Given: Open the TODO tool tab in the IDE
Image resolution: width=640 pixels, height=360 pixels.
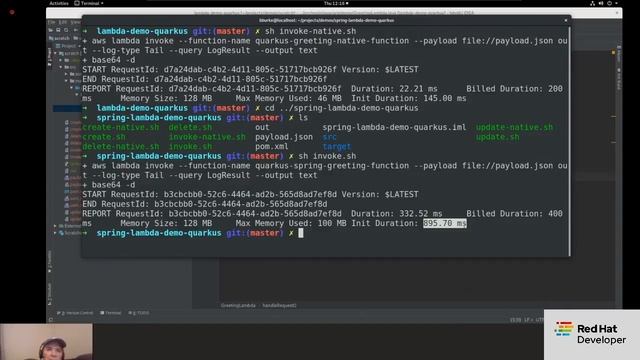Looking at the screenshot, I should pos(139,313).
